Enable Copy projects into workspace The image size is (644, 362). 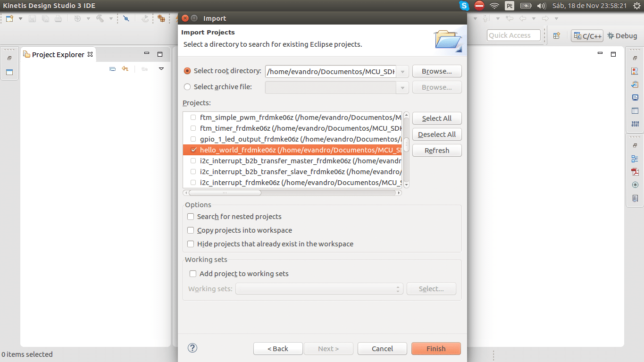pos(191,230)
